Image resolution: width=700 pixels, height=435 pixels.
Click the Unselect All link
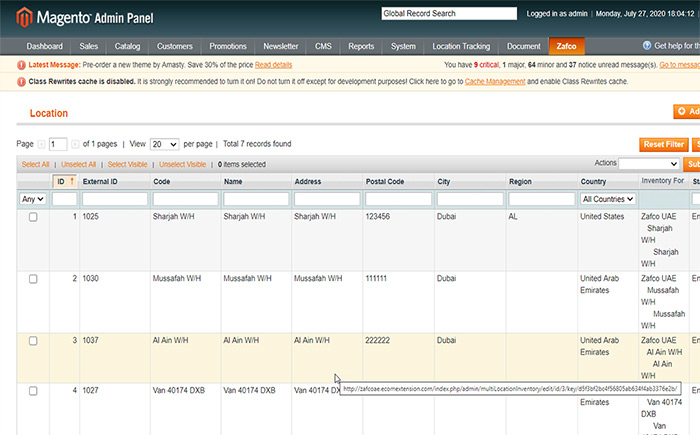[79, 164]
